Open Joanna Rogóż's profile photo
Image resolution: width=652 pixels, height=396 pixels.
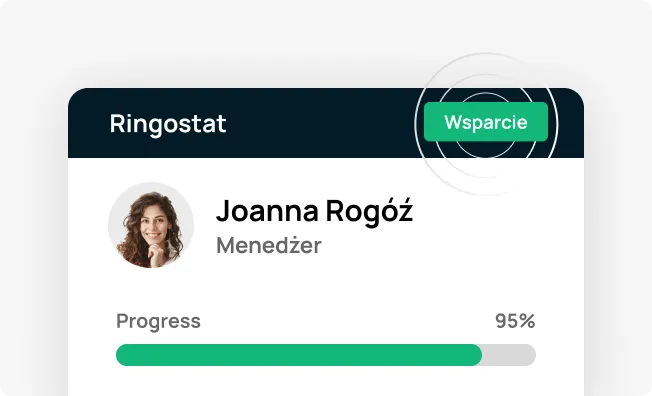(151, 225)
